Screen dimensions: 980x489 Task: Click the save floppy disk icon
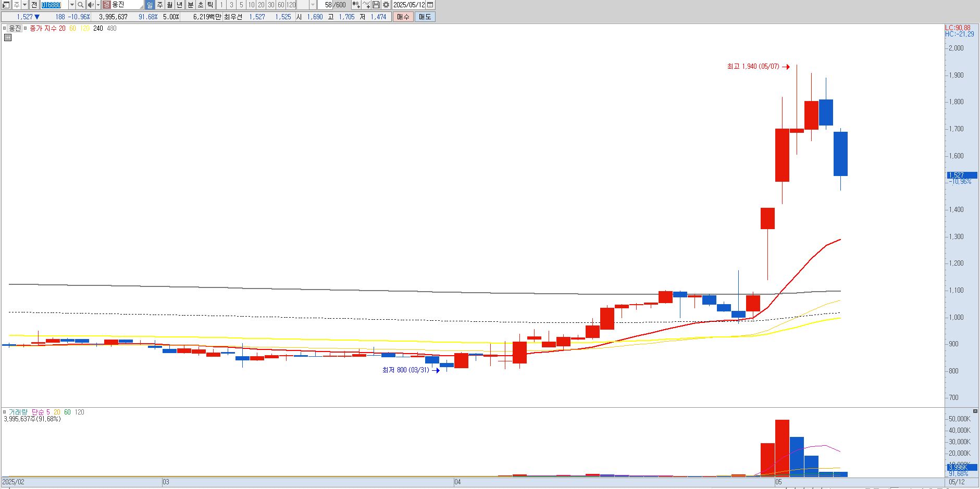pos(376,5)
